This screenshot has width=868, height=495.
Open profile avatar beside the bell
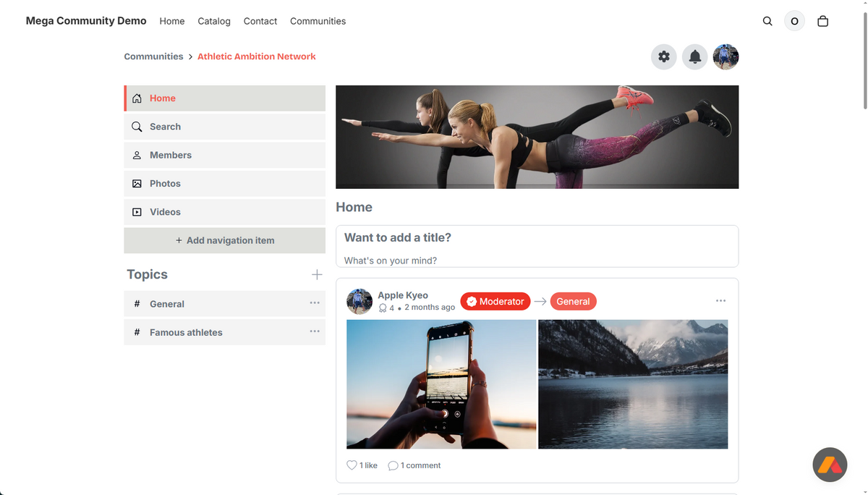[x=726, y=56]
